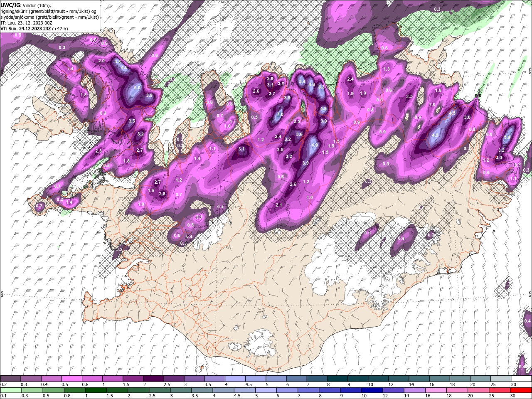Click the '2.1' precipitation value on the map
Screen dimensions: 532x399
click(x=279, y=205)
